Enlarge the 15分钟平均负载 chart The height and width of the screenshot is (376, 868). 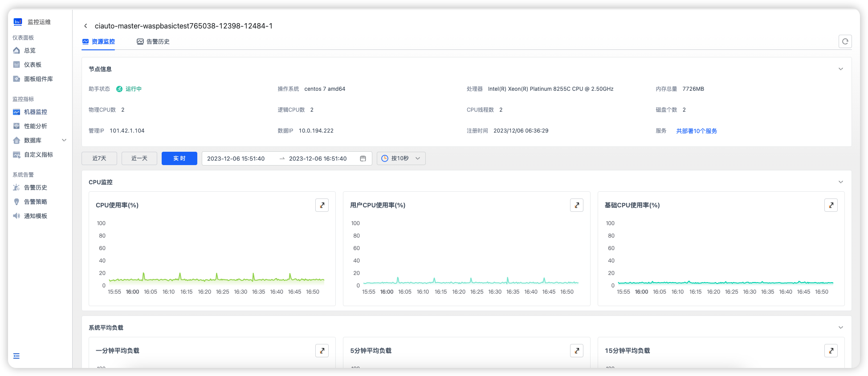click(831, 351)
